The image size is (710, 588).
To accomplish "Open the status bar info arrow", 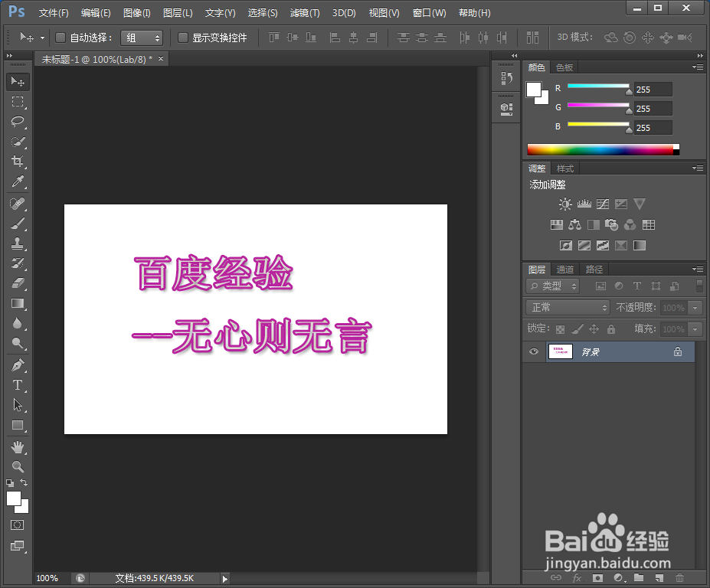I will pyautogui.click(x=224, y=579).
